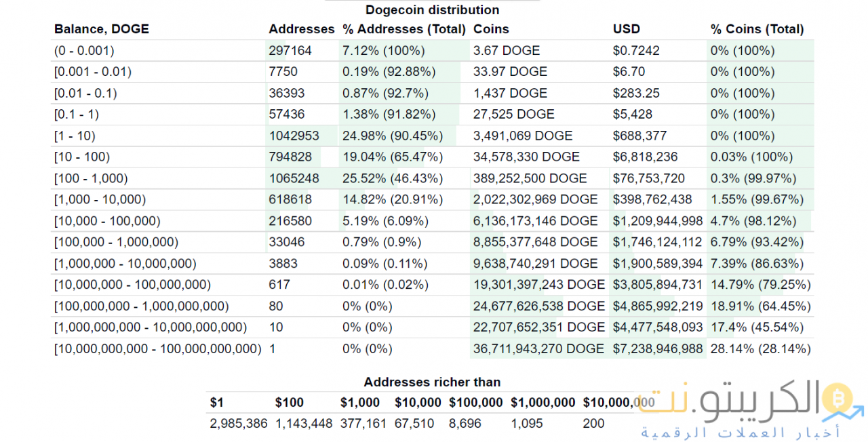Select the $1,000,000 header in richer-than table
This screenshot has width=868, height=442.
(542, 403)
